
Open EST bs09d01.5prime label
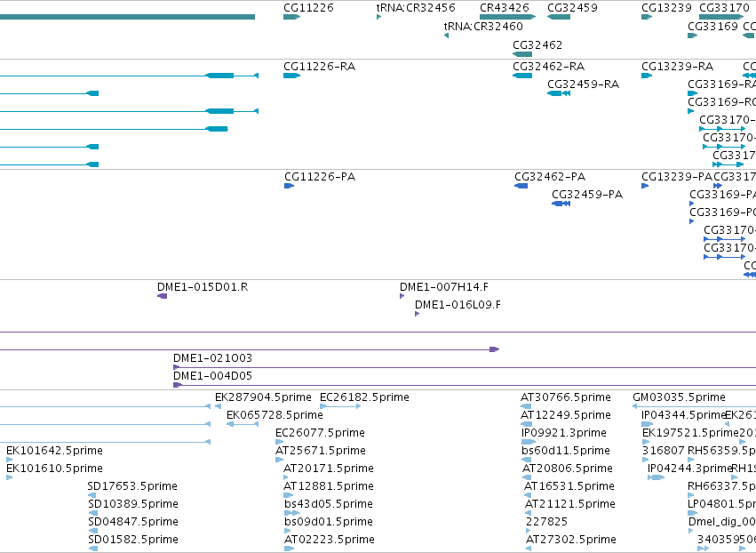[329, 522]
